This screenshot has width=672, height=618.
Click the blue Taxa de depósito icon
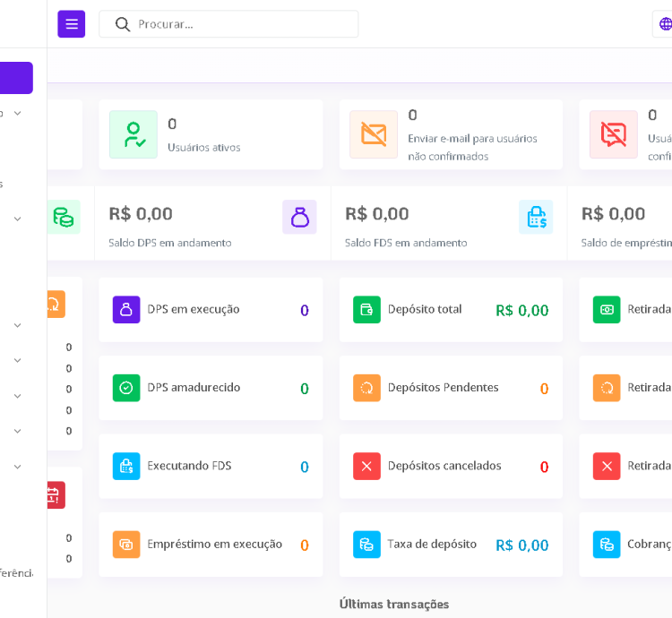pos(366,545)
